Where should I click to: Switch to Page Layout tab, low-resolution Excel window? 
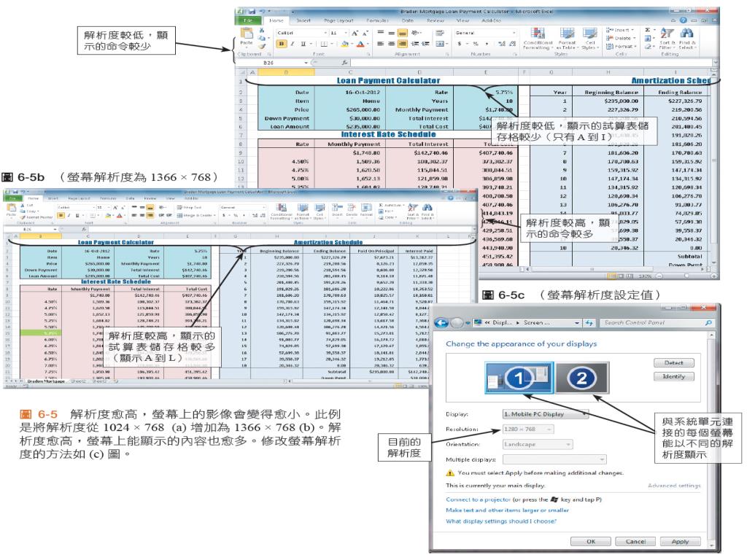(338, 20)
